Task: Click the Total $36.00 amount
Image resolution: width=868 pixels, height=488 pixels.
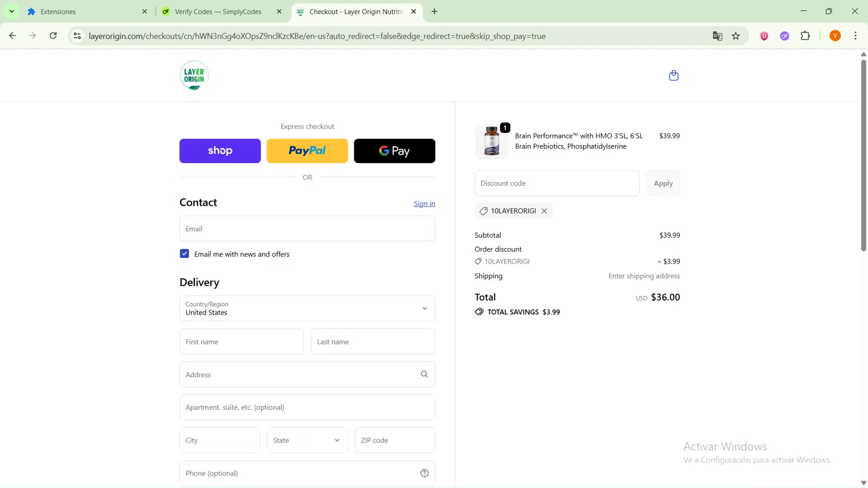Action: click(665, 297)
